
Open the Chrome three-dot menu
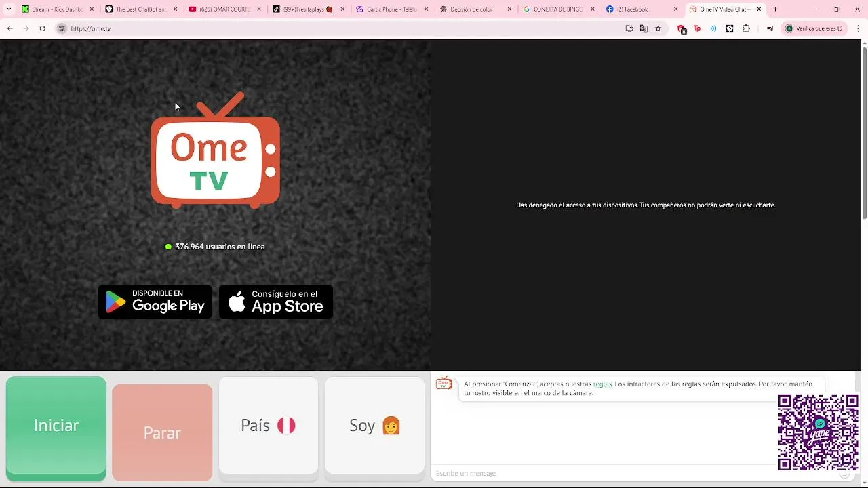pos(859,28)
